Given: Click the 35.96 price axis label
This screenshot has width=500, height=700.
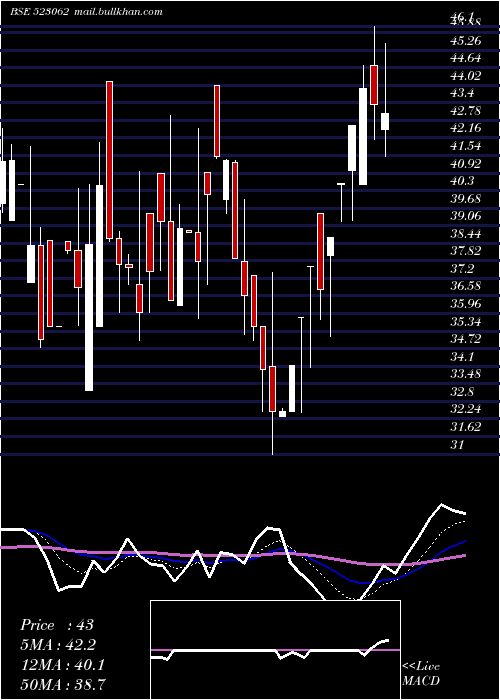Looking at the screenshot, I should pos(466,304).
